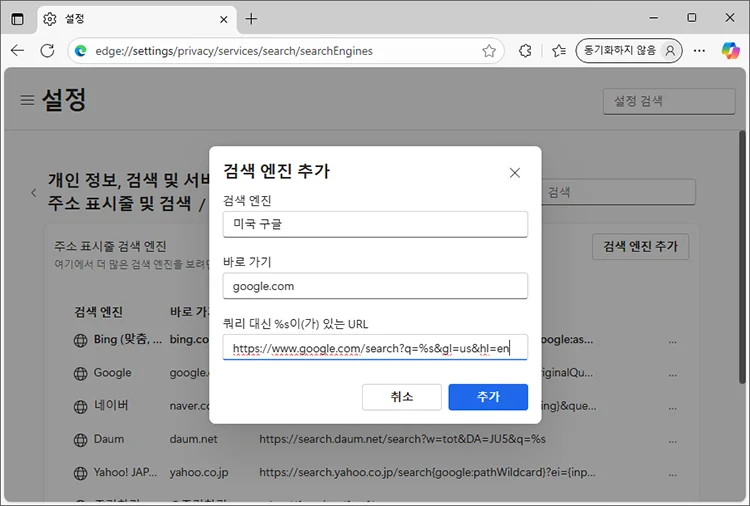This screenshot has width=750, height=506.
Task: Click the Yahoo! JAP... globe icon
Action: [x=80, y=473]
